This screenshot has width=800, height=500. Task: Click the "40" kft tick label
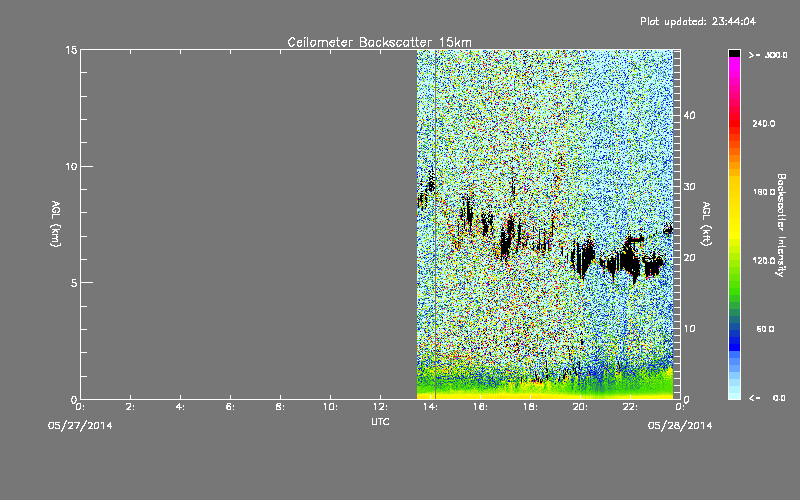[689, 115]
